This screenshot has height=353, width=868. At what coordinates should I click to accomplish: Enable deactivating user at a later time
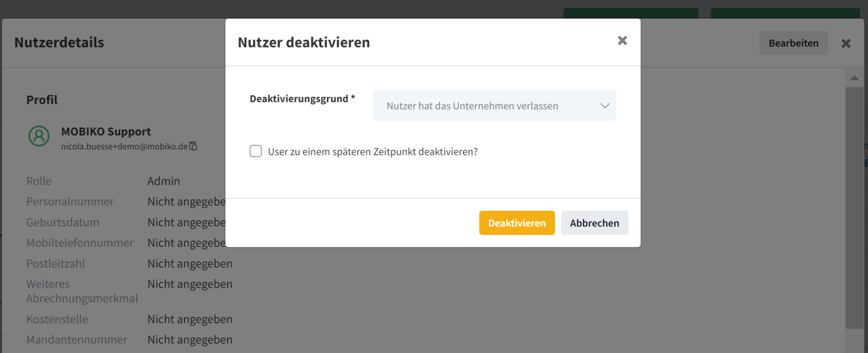(256, 151)
